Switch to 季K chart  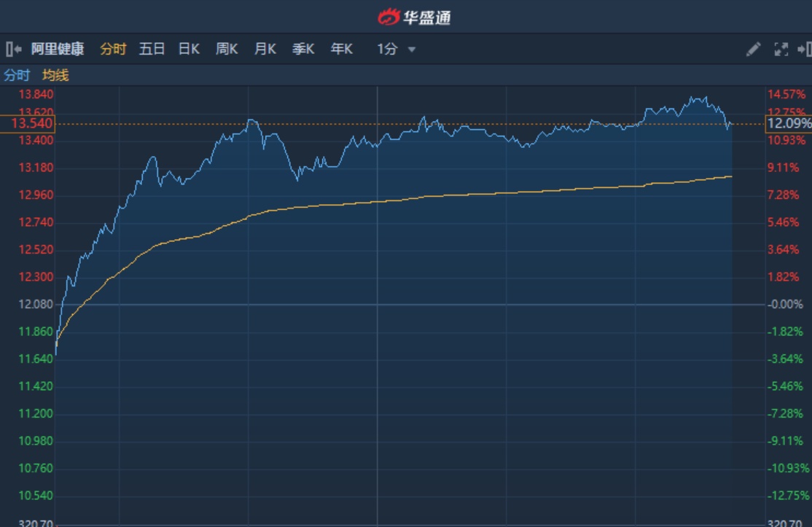(302, 50)
